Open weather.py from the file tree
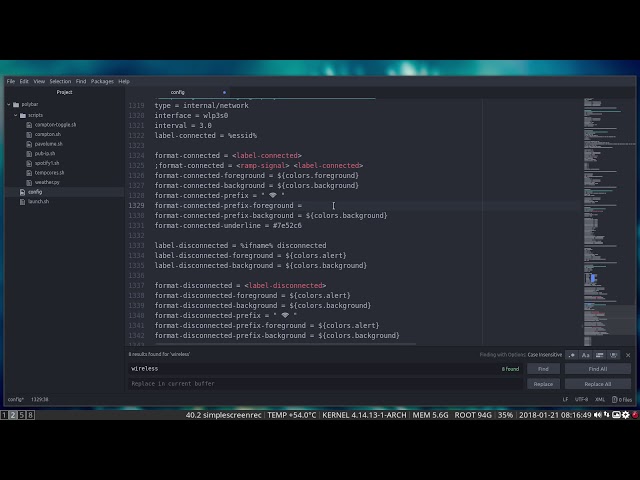Screen dimensions: 640x480 [48, 182]
